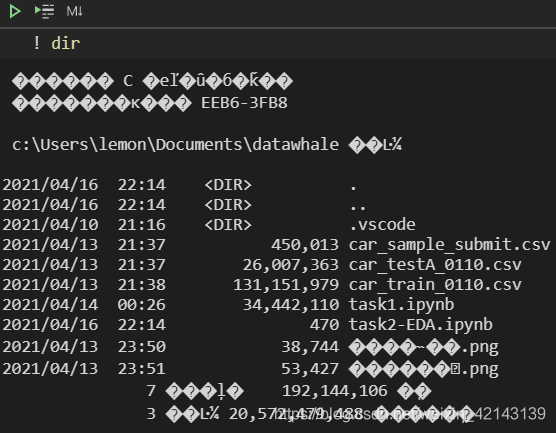The image size is (556, 433).
Task: Click the 2021/04/14 00:26 timestamp
Action: 84,305
